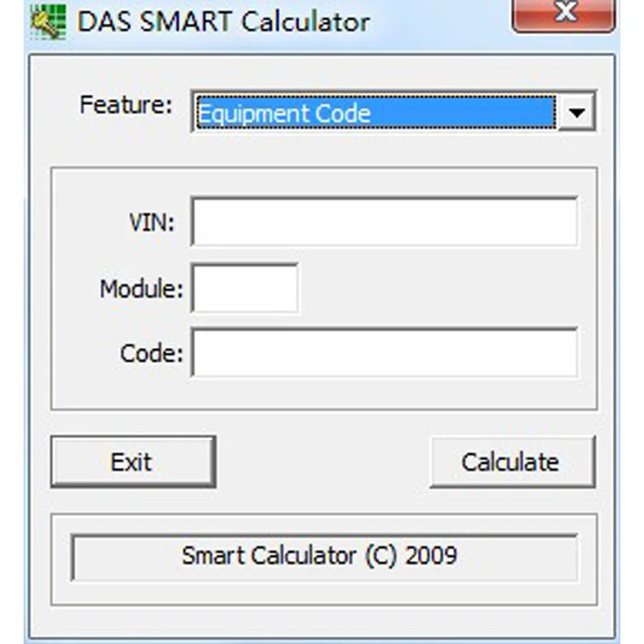Focus the Module input box
Viewport: 644px width, 644px height.
(245, 288)
